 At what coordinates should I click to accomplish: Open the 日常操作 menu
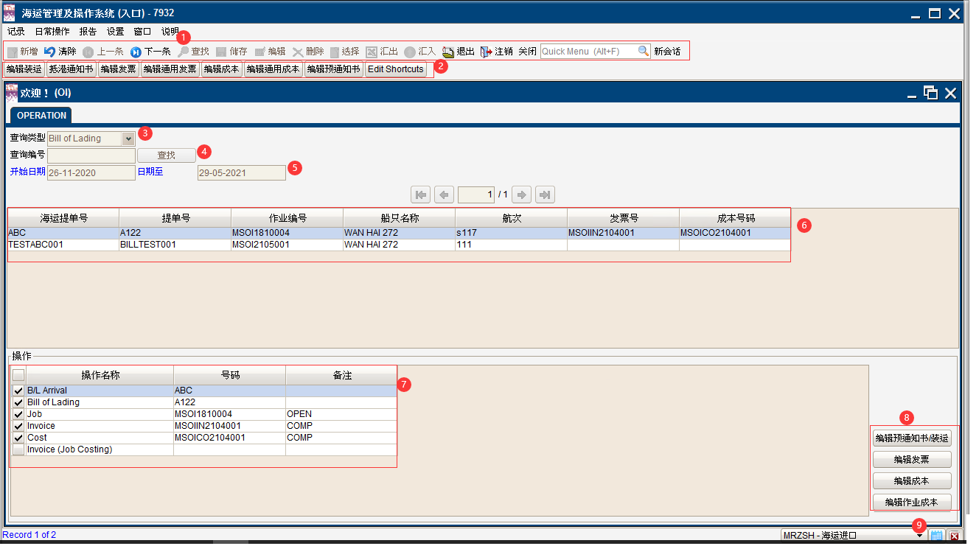coord(52,32)
